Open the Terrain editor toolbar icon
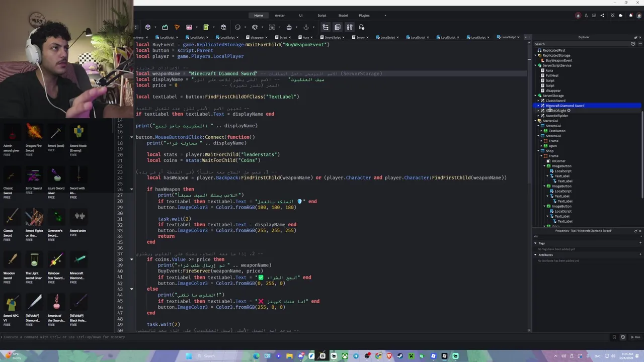 coord(165,27)
